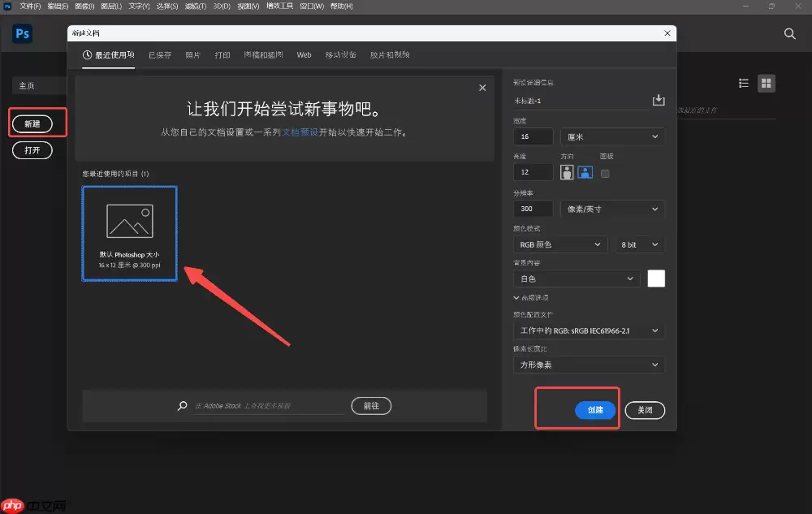Switch to the Web tab
Image resolution: width=812 pixels, height=514 pixels.
click(304, 54)
